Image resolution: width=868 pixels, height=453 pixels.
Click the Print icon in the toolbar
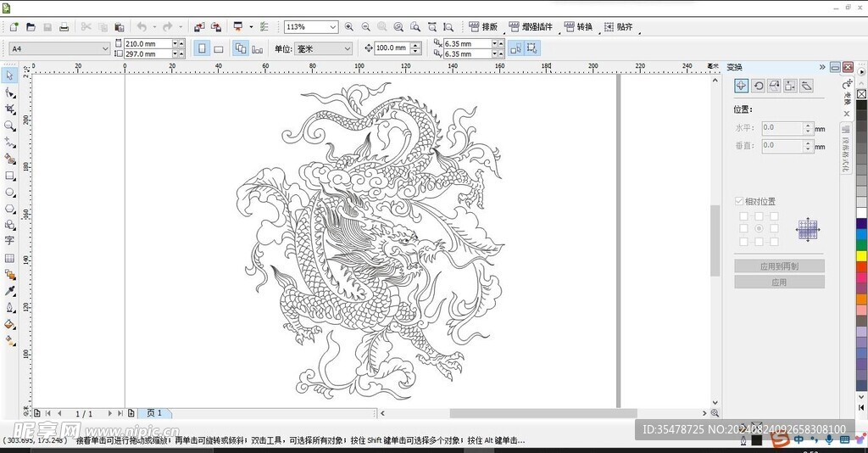[64, 27]
